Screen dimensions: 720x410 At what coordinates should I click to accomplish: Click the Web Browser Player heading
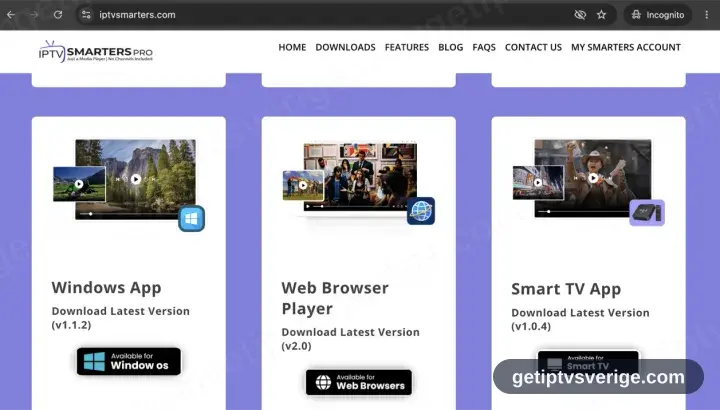coord(335,298)
